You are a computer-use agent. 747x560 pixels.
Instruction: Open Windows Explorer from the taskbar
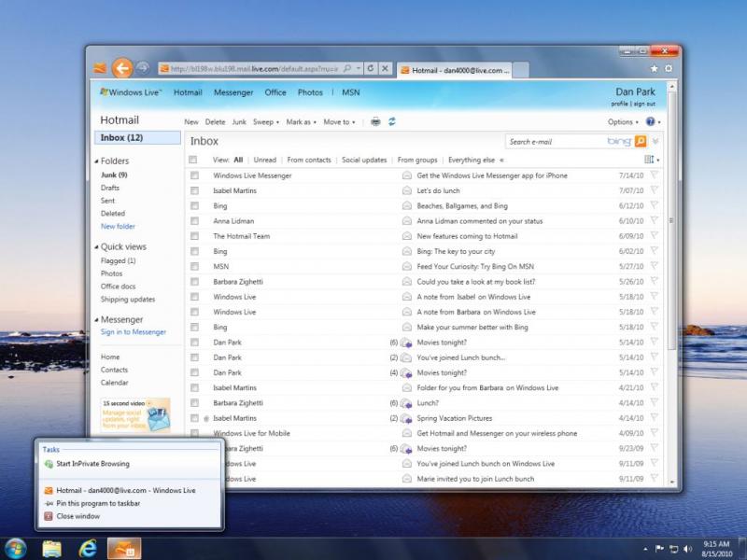click(51, 549)
